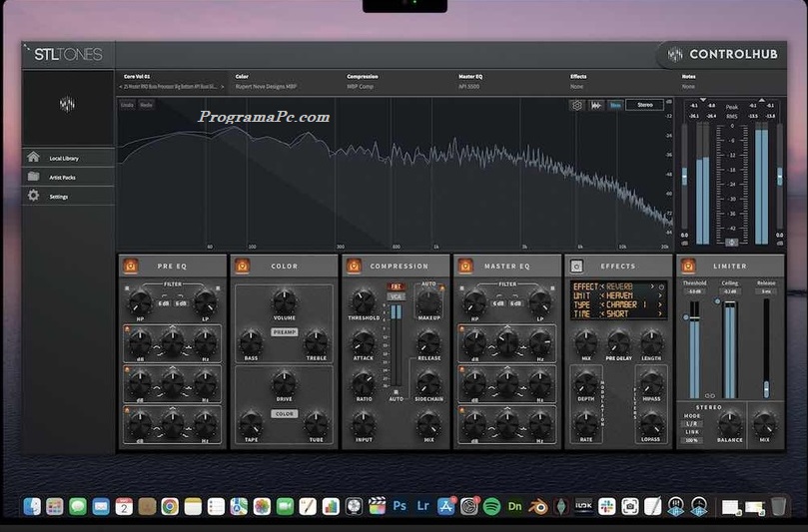Open Artist Packs folder icon in sidebar
The width and height of the screenshot is (808, 532).
[x=34, y=176]
